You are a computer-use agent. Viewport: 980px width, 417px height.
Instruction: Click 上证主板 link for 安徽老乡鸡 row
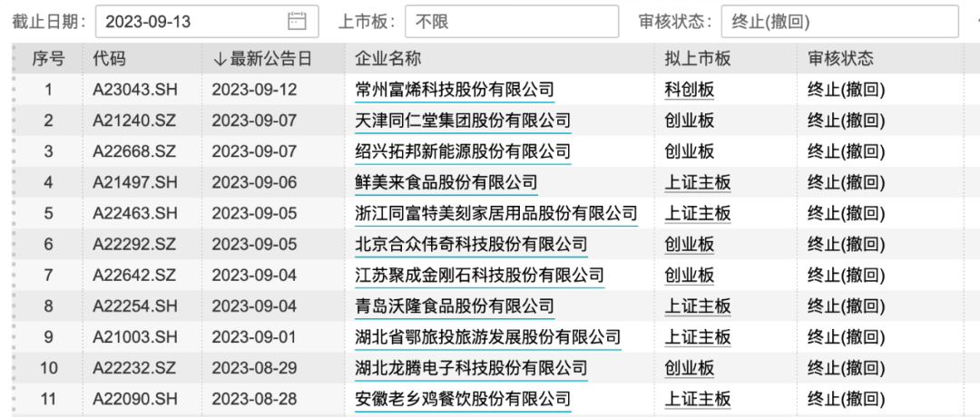coord(698,398)
